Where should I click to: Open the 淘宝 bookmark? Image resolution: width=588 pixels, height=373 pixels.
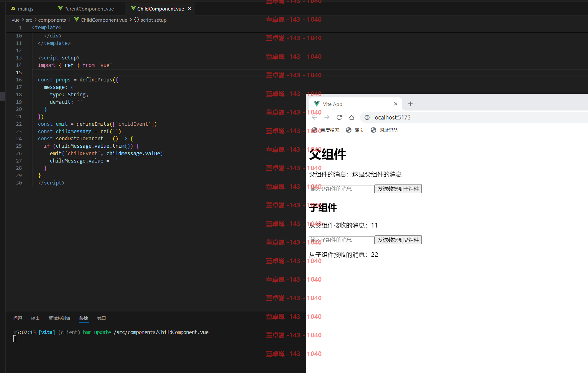click(x=355, y=130)
